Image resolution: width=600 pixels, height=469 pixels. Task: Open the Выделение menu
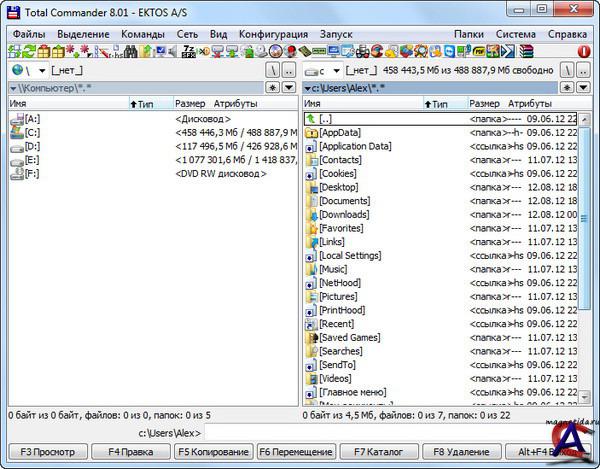(x=83, y=33)
